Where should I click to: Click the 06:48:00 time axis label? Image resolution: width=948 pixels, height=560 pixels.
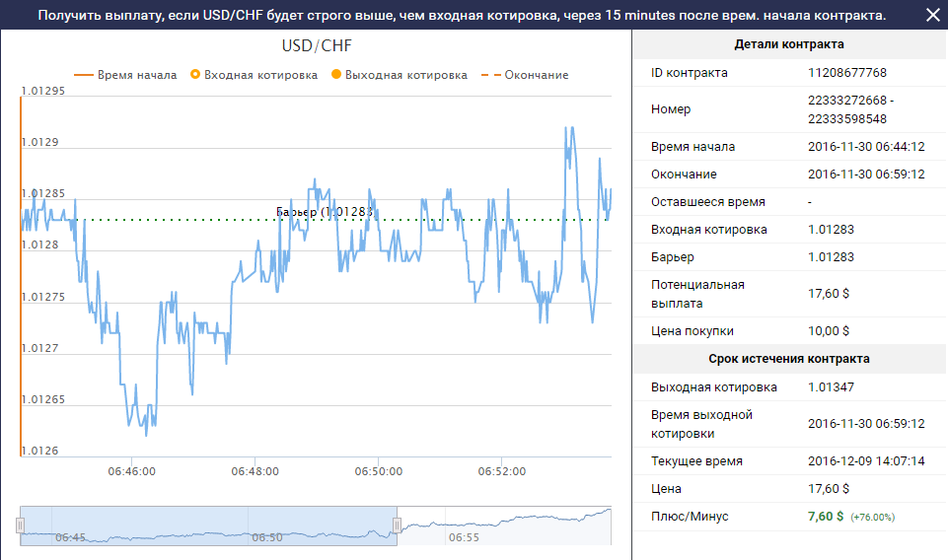[x=255, y=471]
